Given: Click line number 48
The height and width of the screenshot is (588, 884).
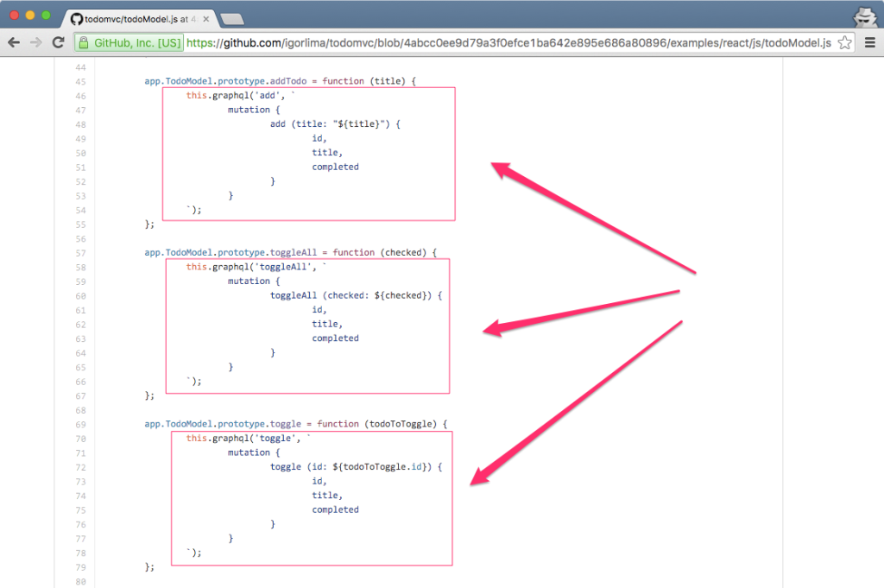Looking at the screenshot, I should [80, 124].
